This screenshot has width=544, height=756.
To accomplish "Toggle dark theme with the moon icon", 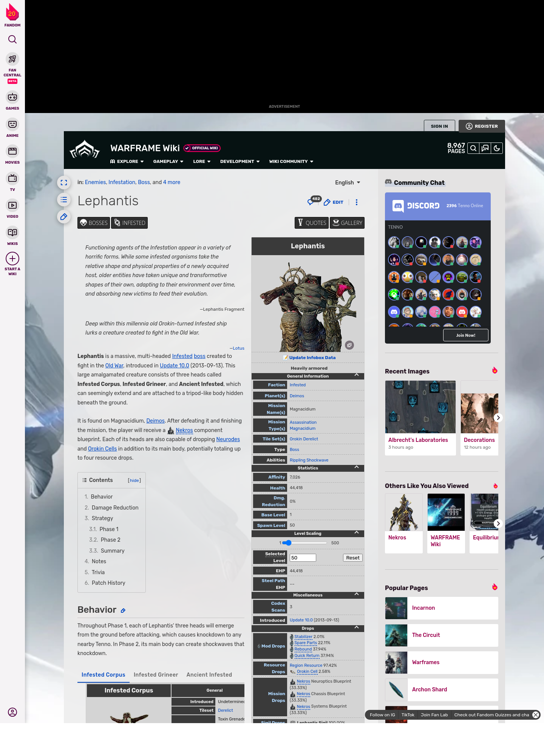I will [497, 148].
